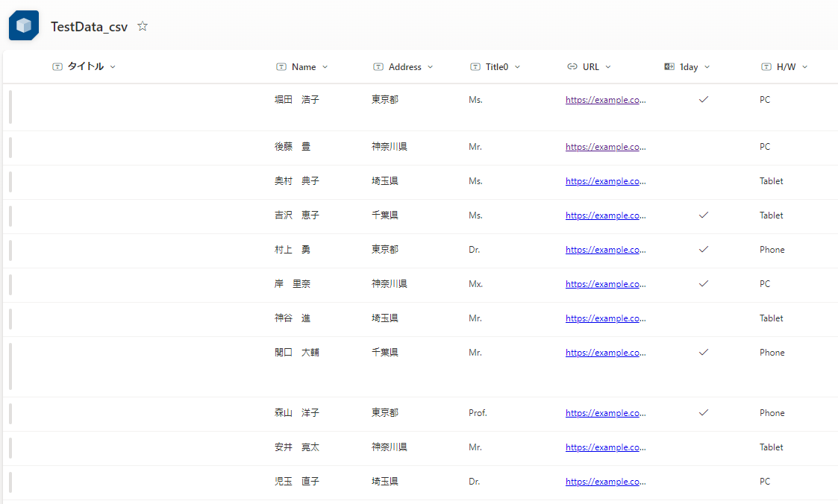Click the name cell 吉沢 恵子

click(x=296, y=215)
